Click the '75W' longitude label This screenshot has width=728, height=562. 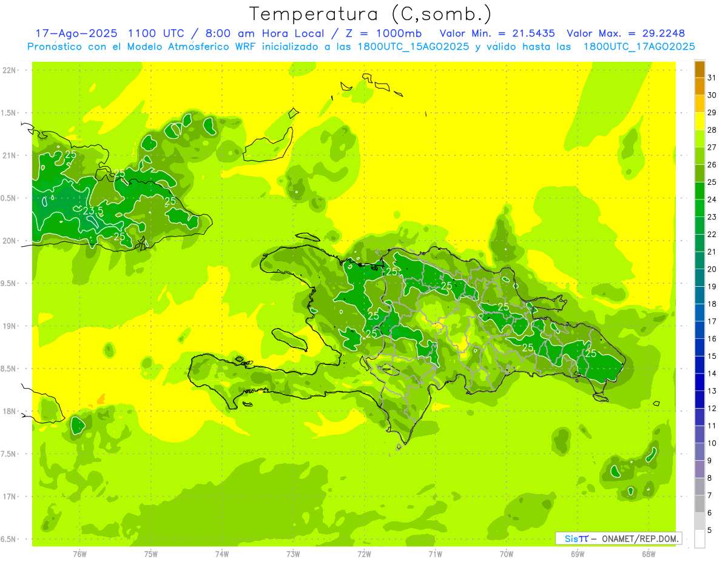click(150, 554)
